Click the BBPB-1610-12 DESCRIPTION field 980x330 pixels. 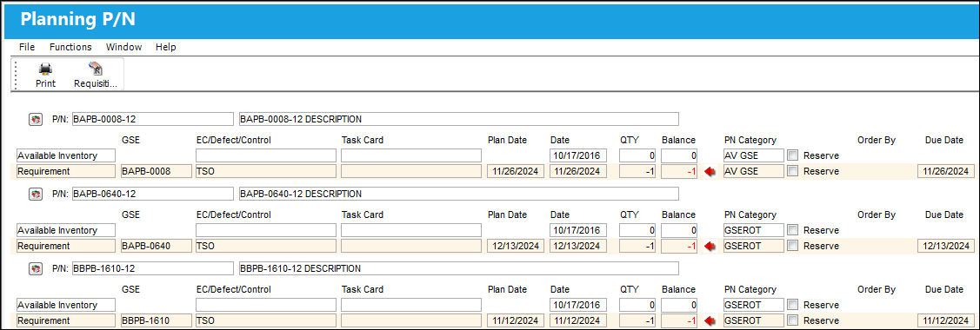pyautogui.click(x=459, y=269)
